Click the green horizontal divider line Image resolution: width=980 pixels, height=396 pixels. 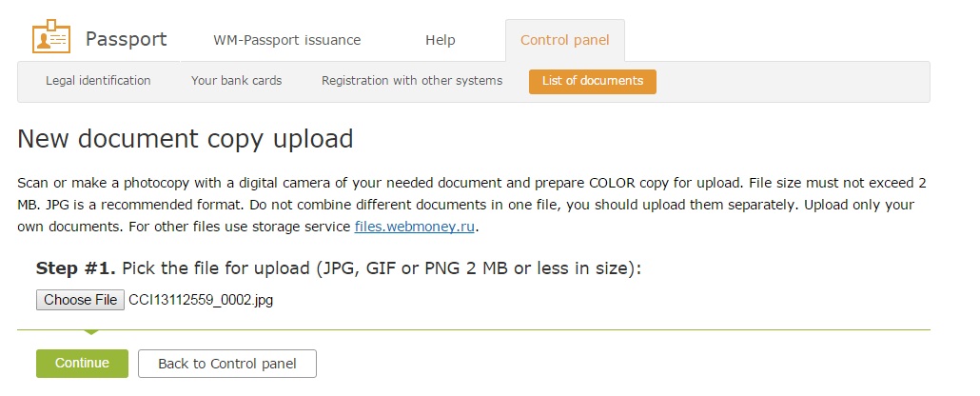(x=474, y=329)
